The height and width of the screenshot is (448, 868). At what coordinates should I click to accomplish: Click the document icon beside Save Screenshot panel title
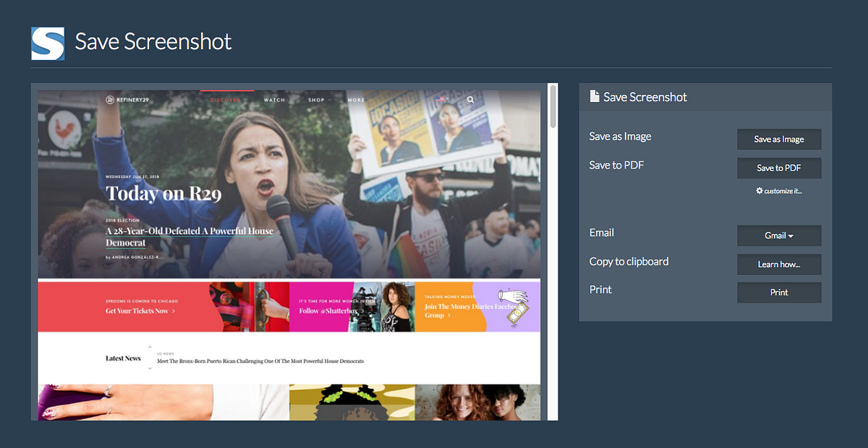[594, 96]
